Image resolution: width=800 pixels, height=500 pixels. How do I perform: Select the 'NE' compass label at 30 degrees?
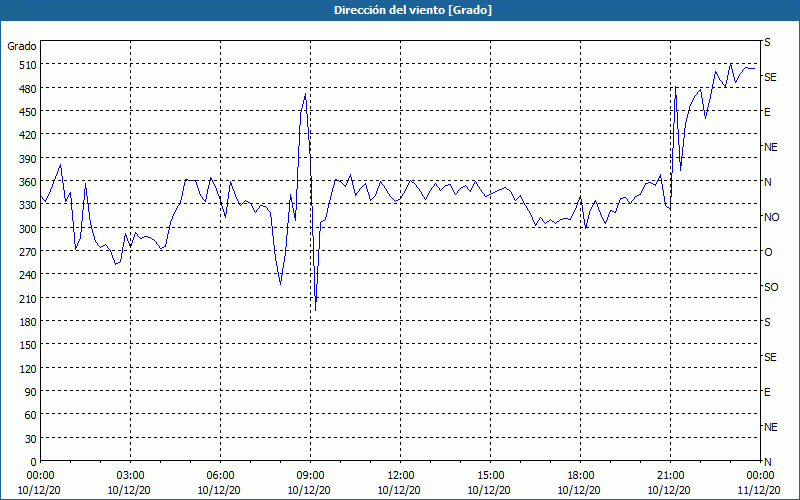771,427
